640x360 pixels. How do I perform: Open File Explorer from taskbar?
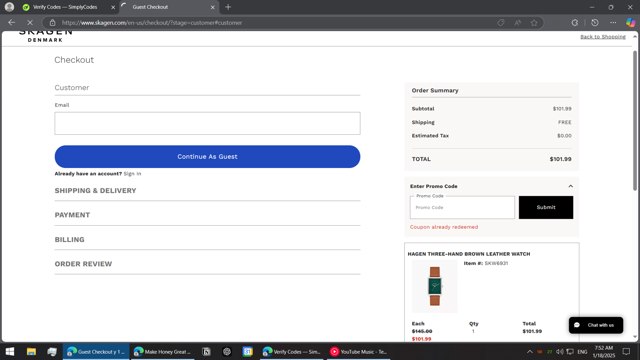31,351
